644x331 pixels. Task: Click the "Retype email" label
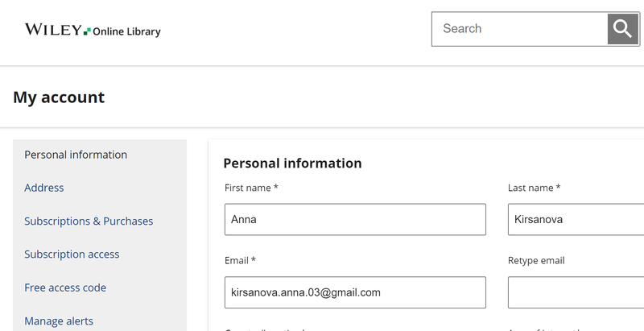pyautogui.click(x=536, y=261)
